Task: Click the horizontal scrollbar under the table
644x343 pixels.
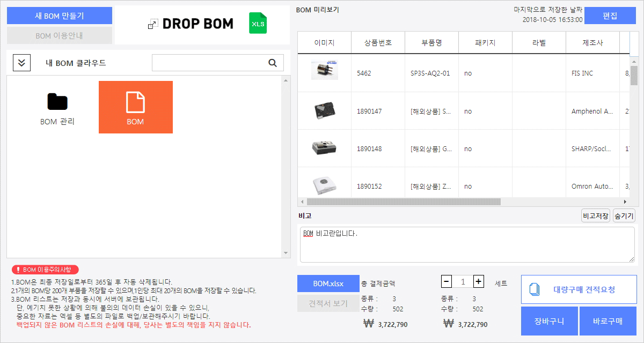Action: coord(402,202)
